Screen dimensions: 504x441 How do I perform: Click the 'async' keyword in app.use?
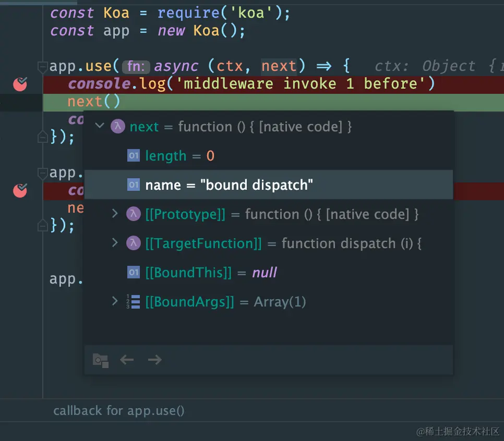(x=176, y=66)
